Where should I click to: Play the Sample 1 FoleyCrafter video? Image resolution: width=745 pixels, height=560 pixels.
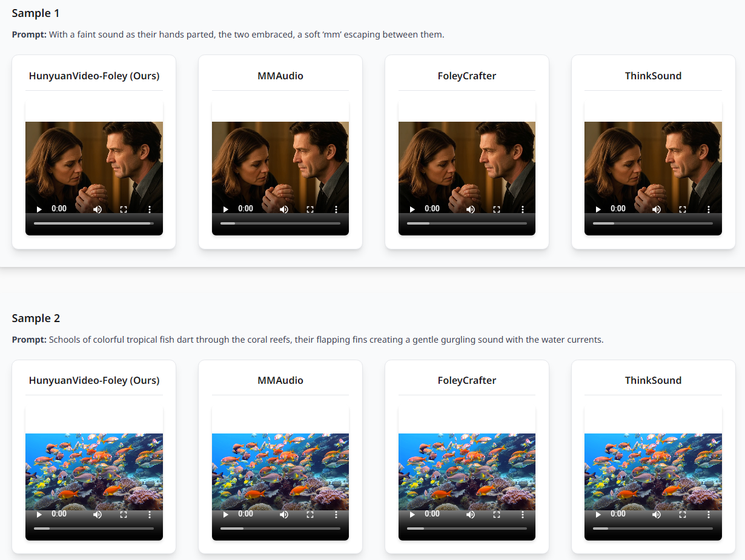[412, 209]
